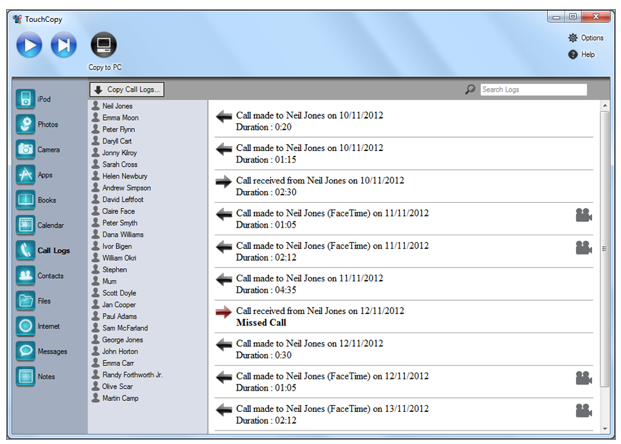The height and width of the screenshot is (444, 621).
Task: Select call with Duration 0:20
Action: click(404, 121)
